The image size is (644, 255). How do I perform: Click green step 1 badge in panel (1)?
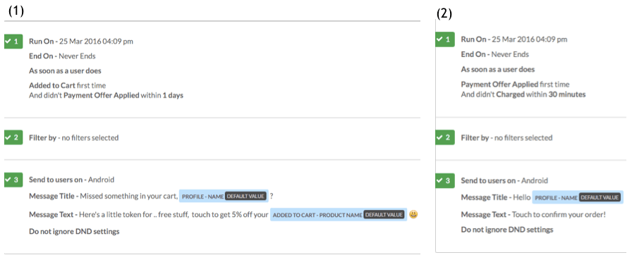click(13, 42)
